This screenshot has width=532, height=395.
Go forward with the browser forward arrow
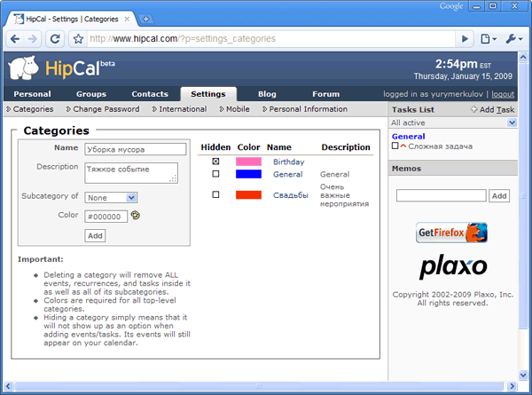coord(33,39)
